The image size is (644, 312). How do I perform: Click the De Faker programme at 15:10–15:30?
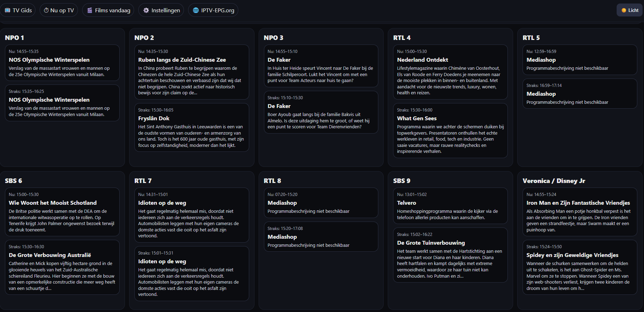321,112
